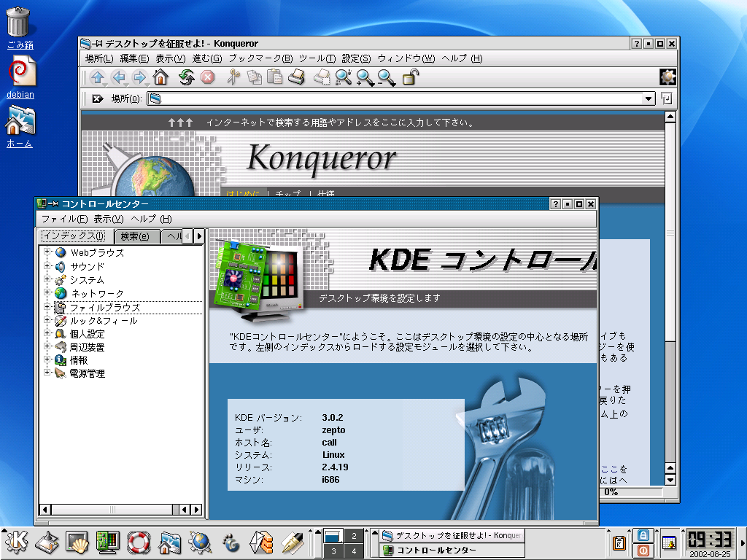Expand the 個人設定 tree node
The image size is (747, 560).
click(x=47, y=333)
